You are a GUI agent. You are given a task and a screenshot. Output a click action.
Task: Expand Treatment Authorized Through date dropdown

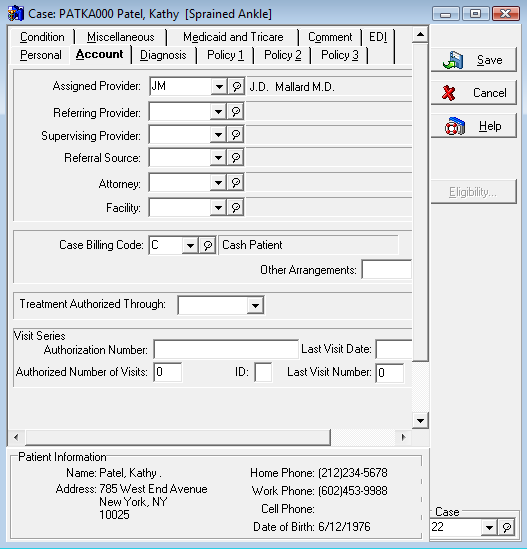pos(255,306)
